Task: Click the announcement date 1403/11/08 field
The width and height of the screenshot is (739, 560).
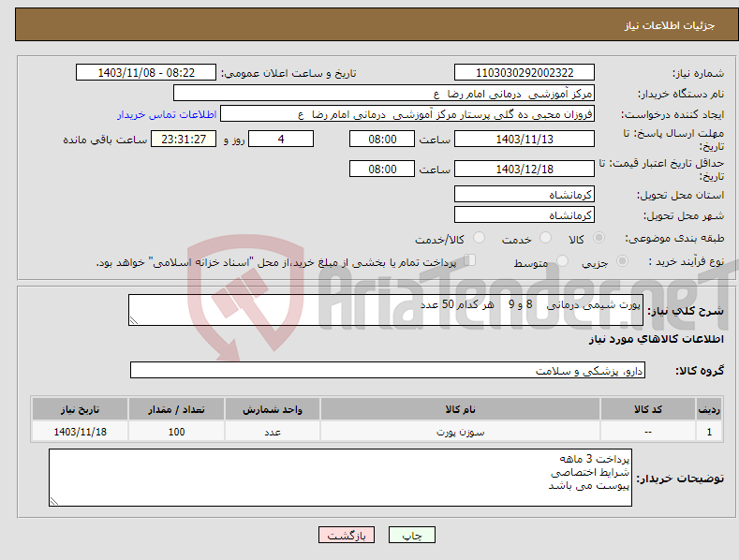Action: (145, 73)
